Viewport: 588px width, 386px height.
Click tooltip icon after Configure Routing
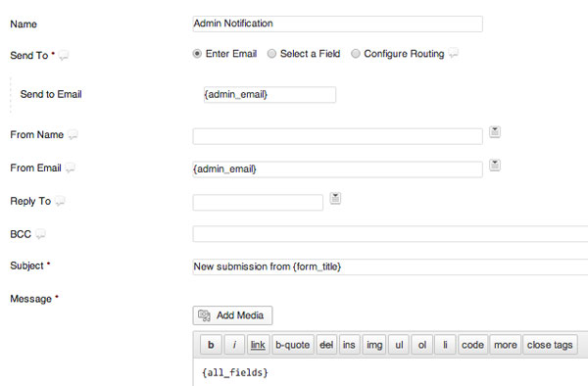pos(454,53)
